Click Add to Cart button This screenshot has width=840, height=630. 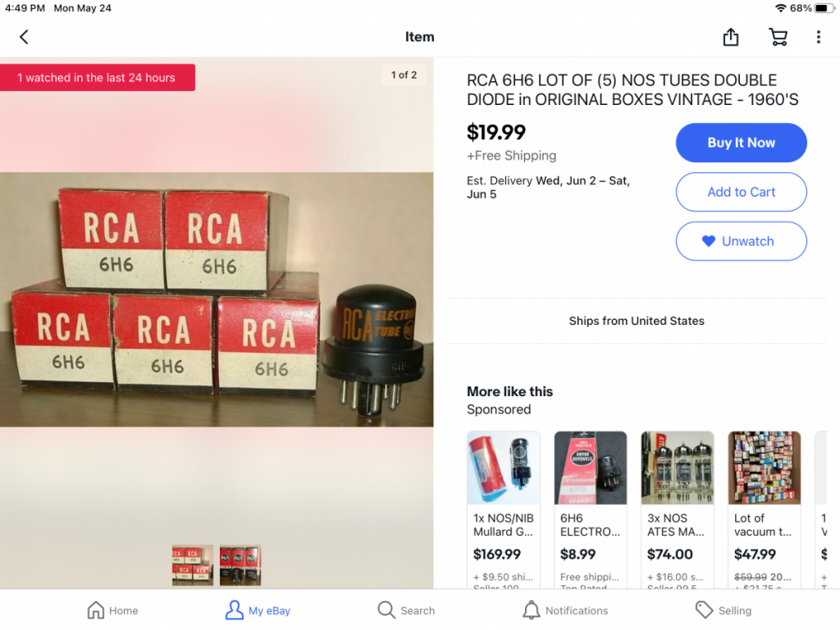[x=741, y=192]
